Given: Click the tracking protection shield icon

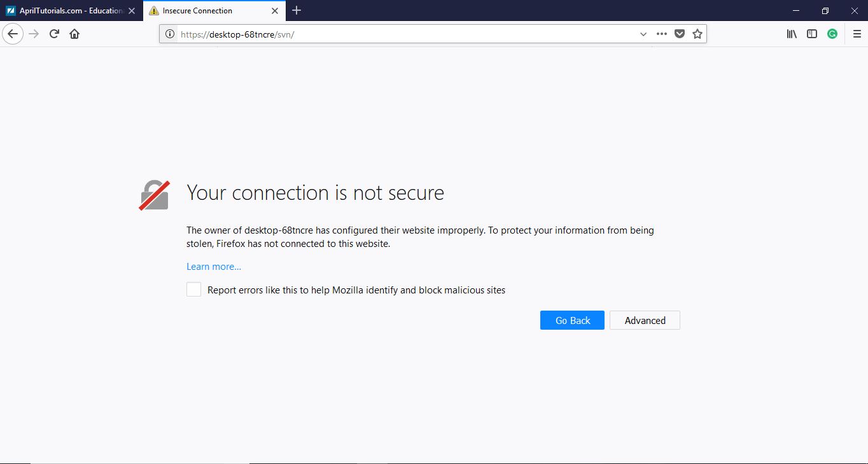Looking at the screenshot, I should (x=679, y=34).
